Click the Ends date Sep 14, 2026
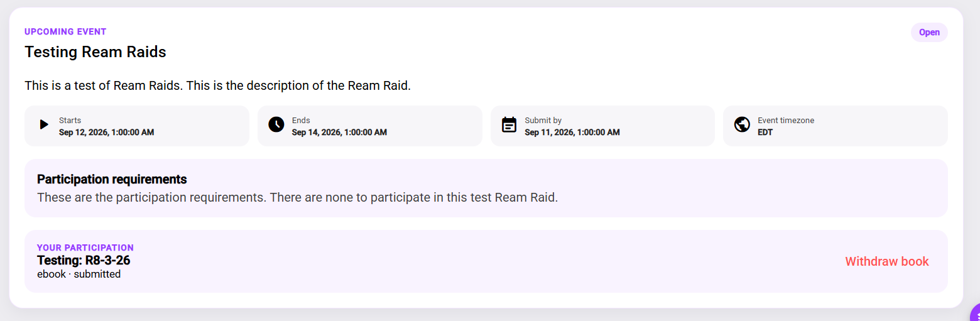The width and height of the screenshot is (980, 321). click(x=339, y=133)
